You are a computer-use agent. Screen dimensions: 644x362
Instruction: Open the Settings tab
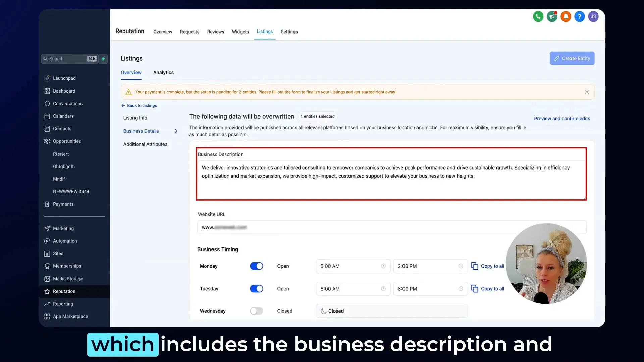click(x=289, y=32)
